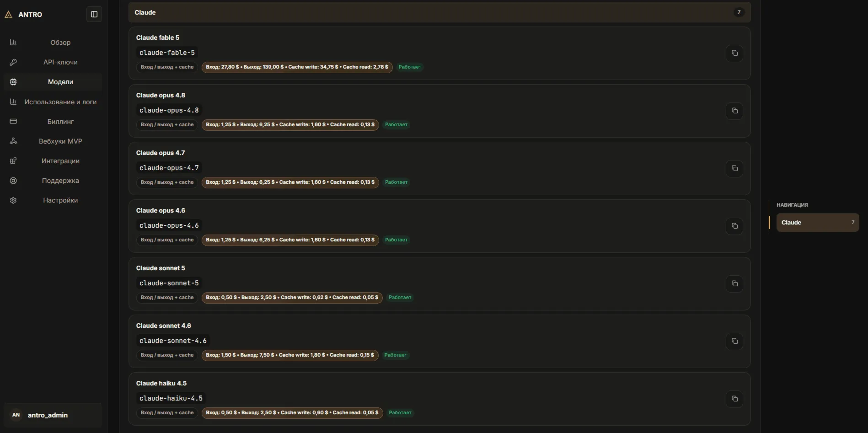Open the Обзор page
Viewport: 868px width, 433px height.
pos(53,43)
